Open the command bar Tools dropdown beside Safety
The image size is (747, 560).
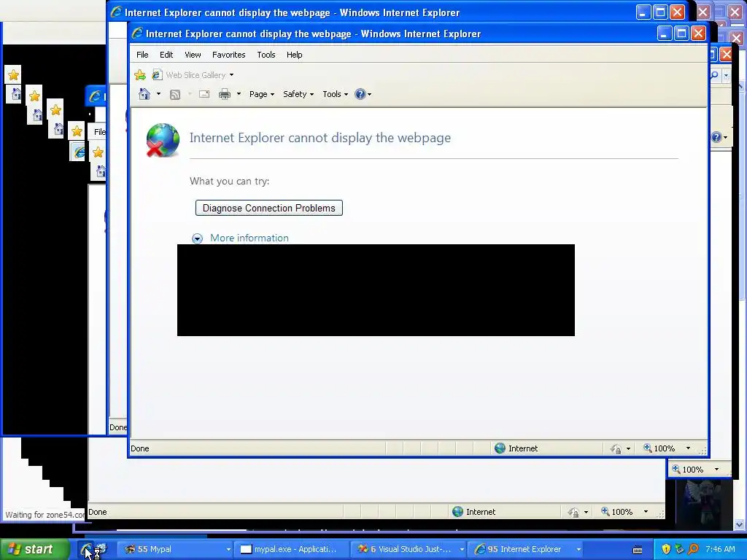(x=335, y=94)
